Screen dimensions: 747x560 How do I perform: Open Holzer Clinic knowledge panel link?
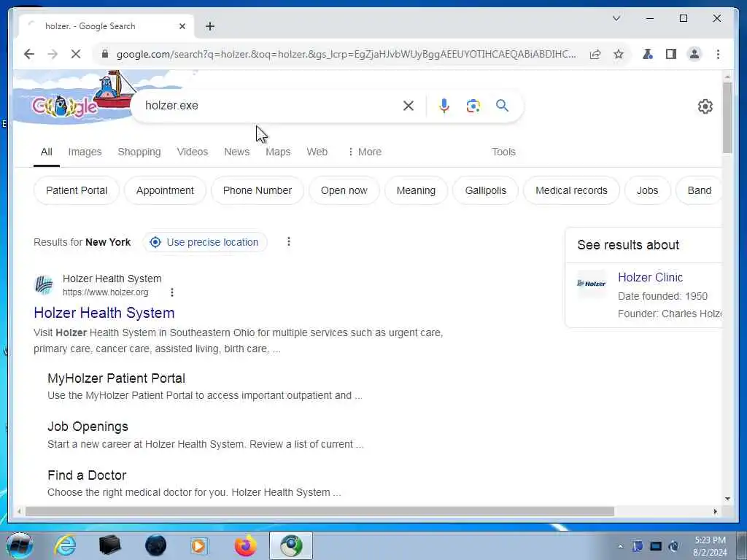650,277
